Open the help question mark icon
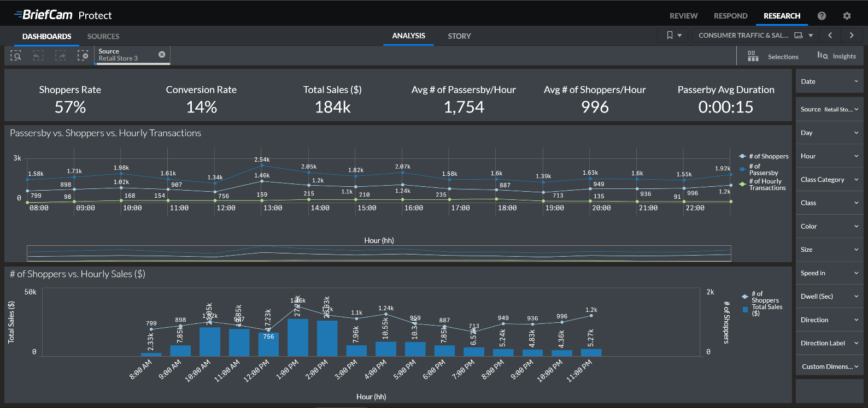 [x=822, y=16]
